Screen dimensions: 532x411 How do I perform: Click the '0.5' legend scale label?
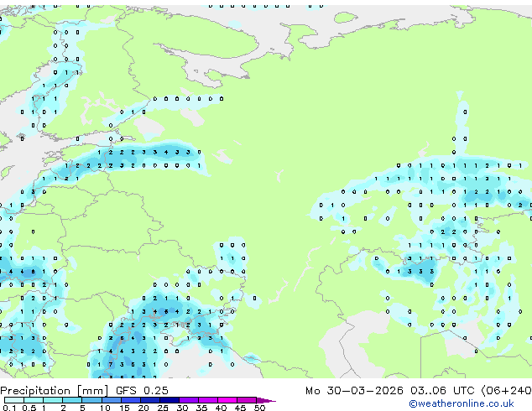click(x=29, y=408)
